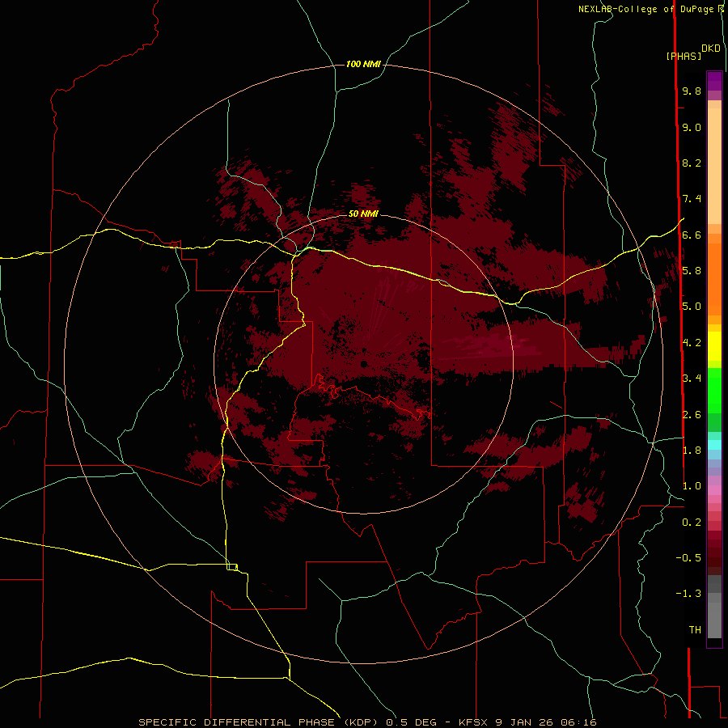The height and width of the screenshot is (728, 728).
Task: Click the [PHAS] units label
Action: pos(684,56)
